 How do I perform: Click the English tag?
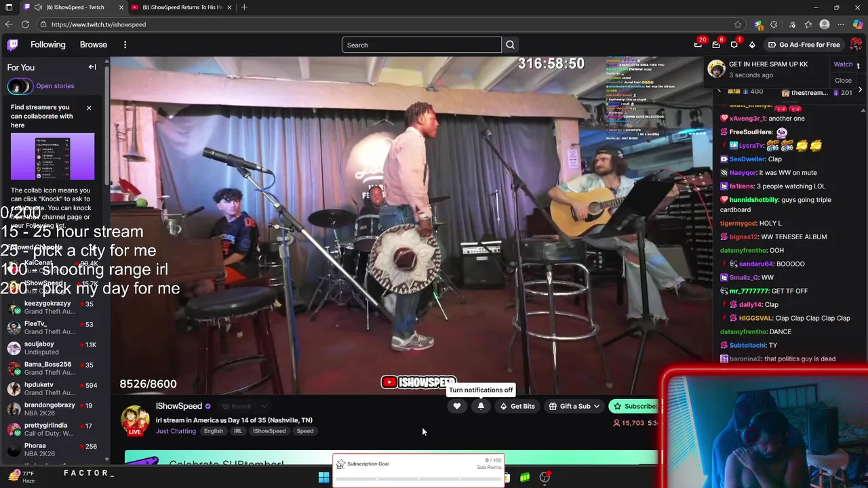pos(213,431)
